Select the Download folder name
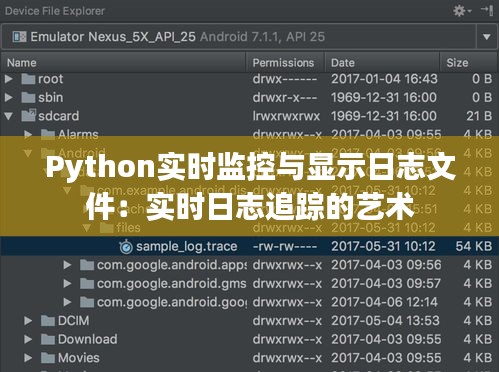 click(88, 339)
